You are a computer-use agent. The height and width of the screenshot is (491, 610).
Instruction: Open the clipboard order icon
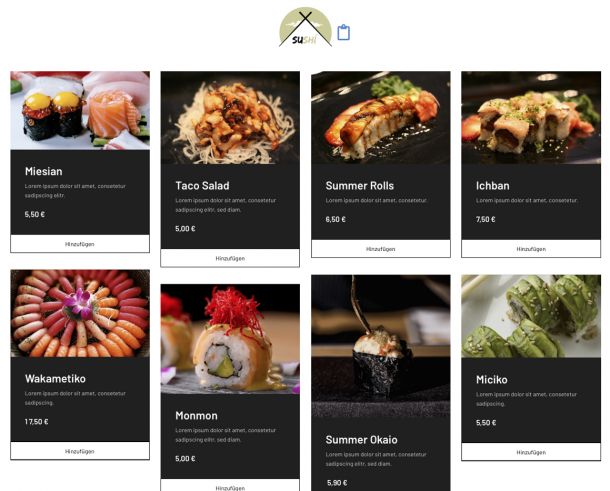(x=343, y=32)
